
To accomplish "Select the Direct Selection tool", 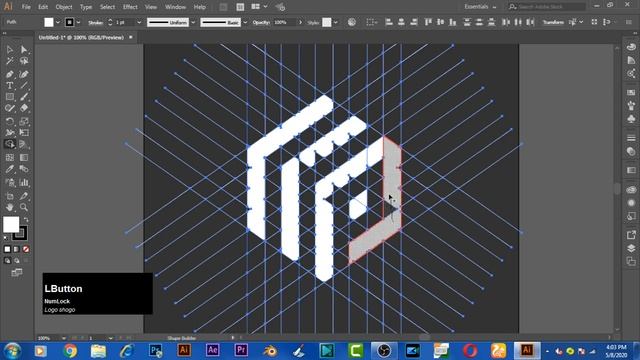I will pyautogui.click(x=24, y=49).
